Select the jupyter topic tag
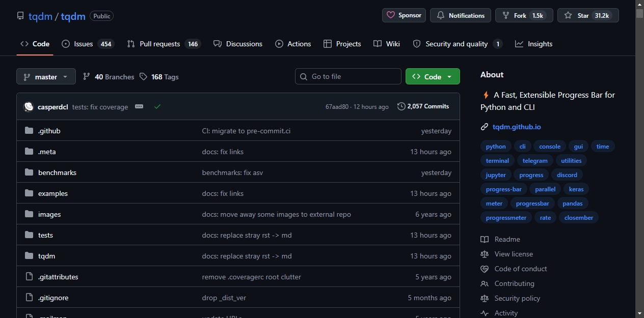The width and height of the screenshot is (644, 318). click(496, 175)
